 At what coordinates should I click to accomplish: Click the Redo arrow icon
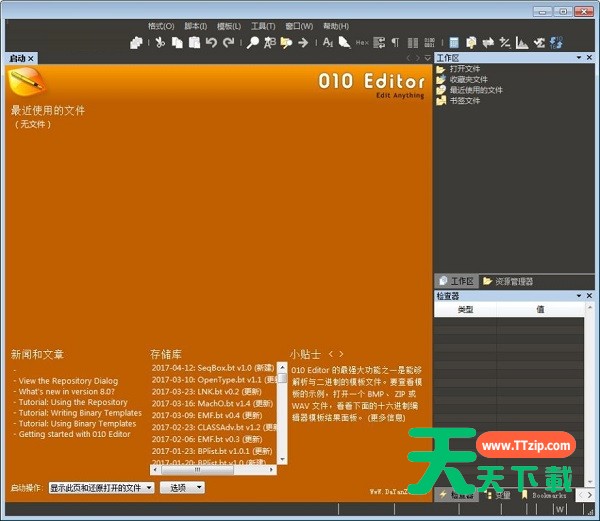pyautogui.click(x=229, y=42)
